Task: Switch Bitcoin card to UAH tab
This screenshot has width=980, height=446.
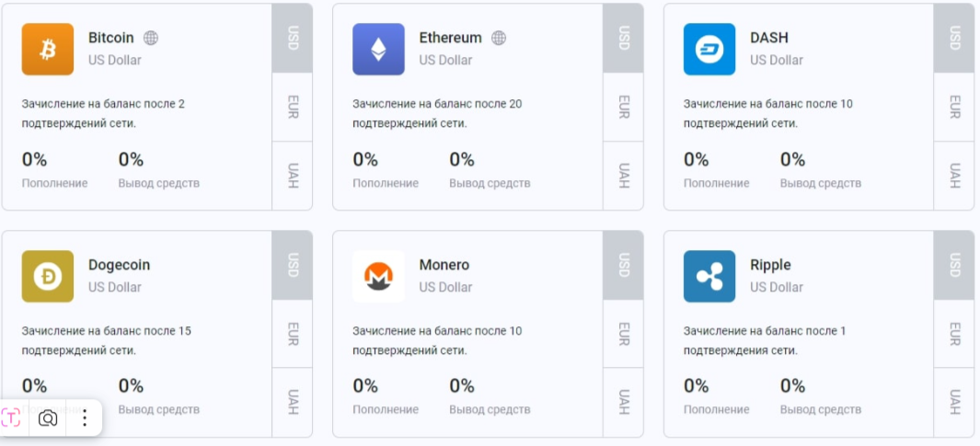Action: tap(293, 175)
